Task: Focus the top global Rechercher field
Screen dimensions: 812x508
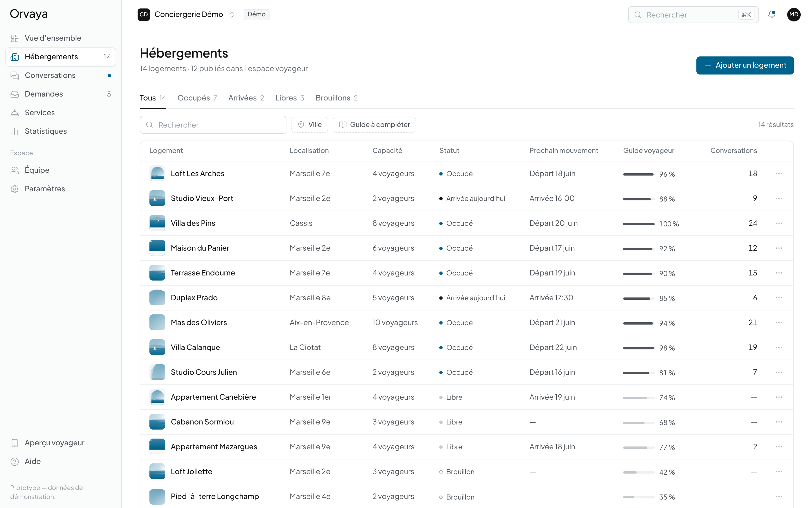Action: pos(693,15)
